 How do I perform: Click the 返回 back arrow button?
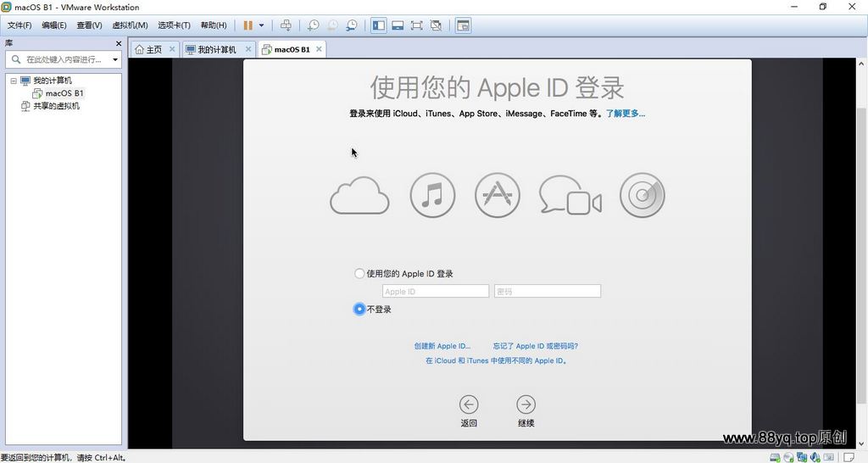[x=469, y=404]
